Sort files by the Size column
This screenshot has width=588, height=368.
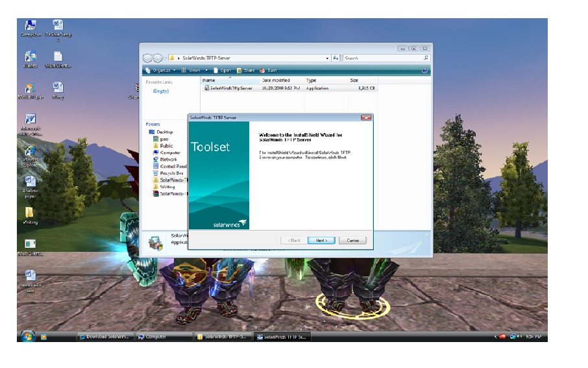tap(363, 80)
